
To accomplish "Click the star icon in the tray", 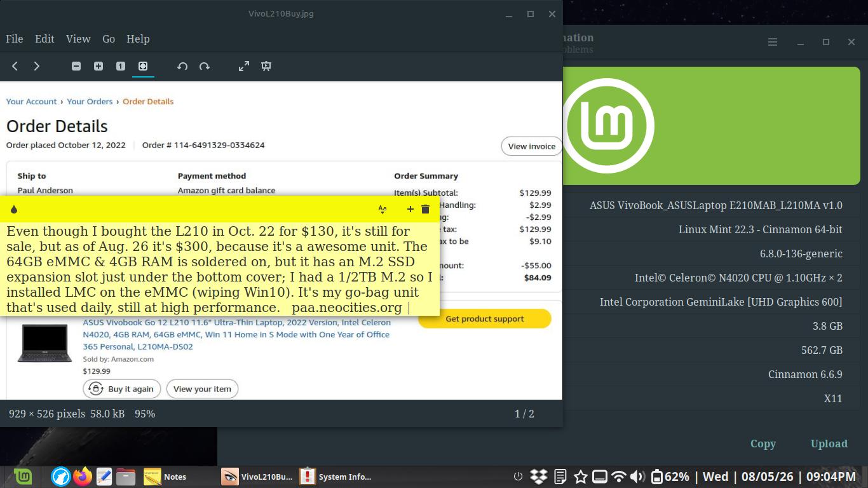I will click(580, 477).
